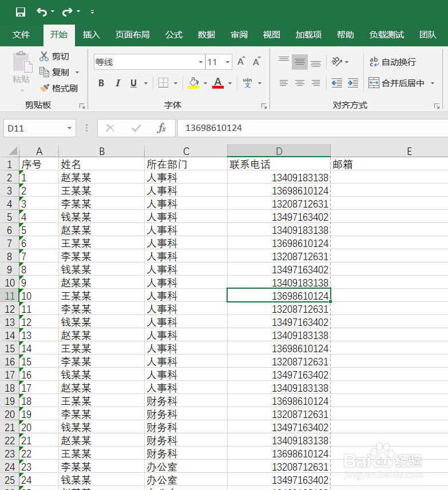Expand the 复制 options arrow
This screenshot has height=490, width=448.
tap(77, 72)
